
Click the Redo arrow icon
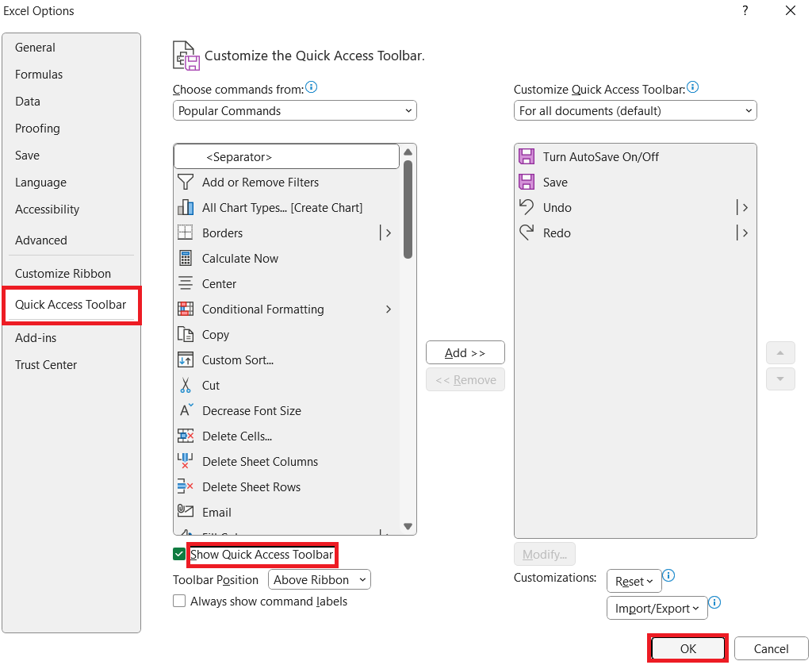pos(527,233)
